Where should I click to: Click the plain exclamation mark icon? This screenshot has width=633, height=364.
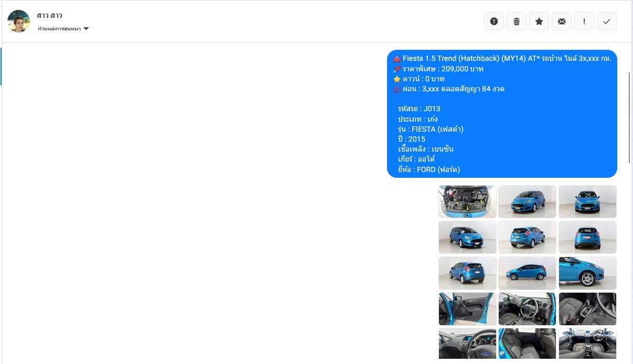tap(584, 22)
